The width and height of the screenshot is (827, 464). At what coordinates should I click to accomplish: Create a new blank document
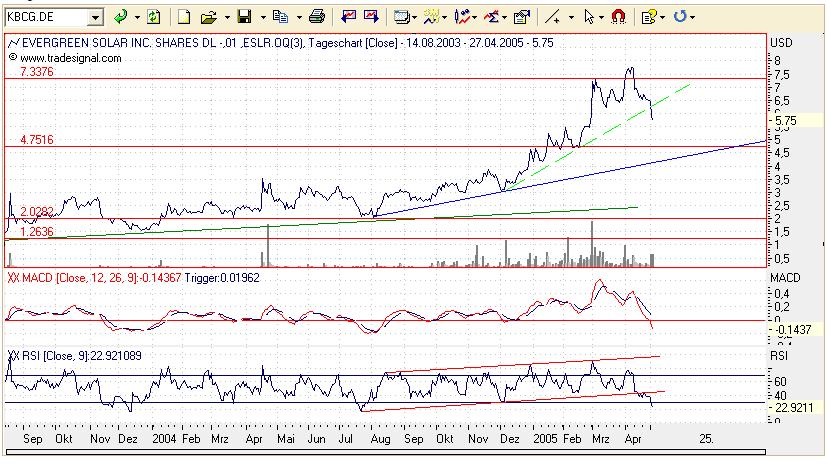[184, 17]
